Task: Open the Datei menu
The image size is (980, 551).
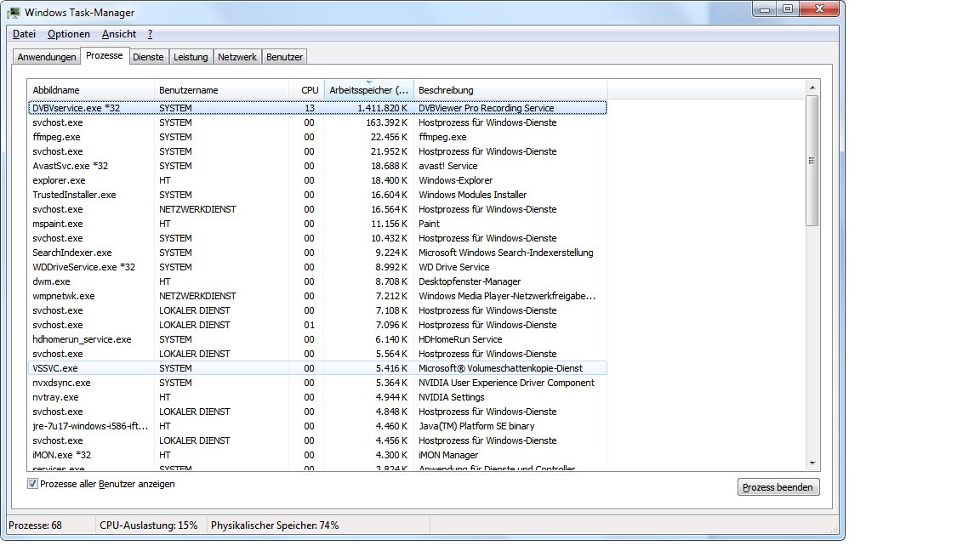Action: click(24, 34)
